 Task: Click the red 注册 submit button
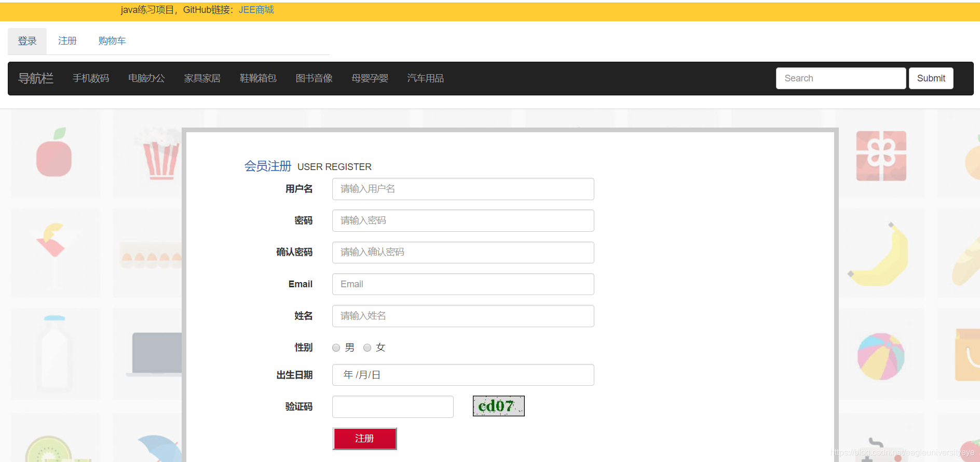[x=364, y=439]
